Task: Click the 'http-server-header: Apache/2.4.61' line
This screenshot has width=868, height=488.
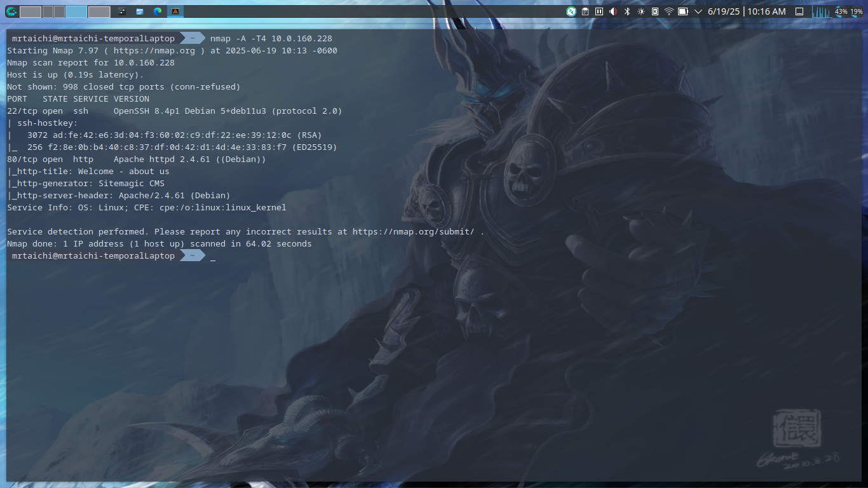Action: [119, 196]
